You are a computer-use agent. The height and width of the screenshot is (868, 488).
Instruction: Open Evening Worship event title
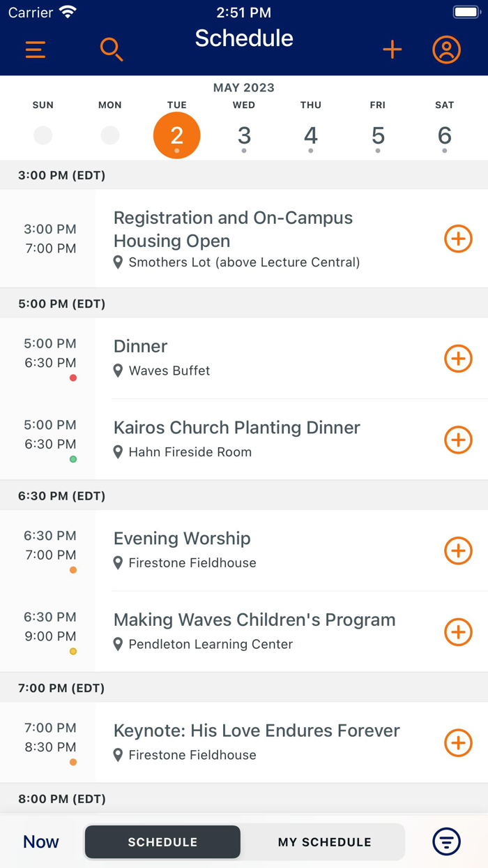pos(182,539)
